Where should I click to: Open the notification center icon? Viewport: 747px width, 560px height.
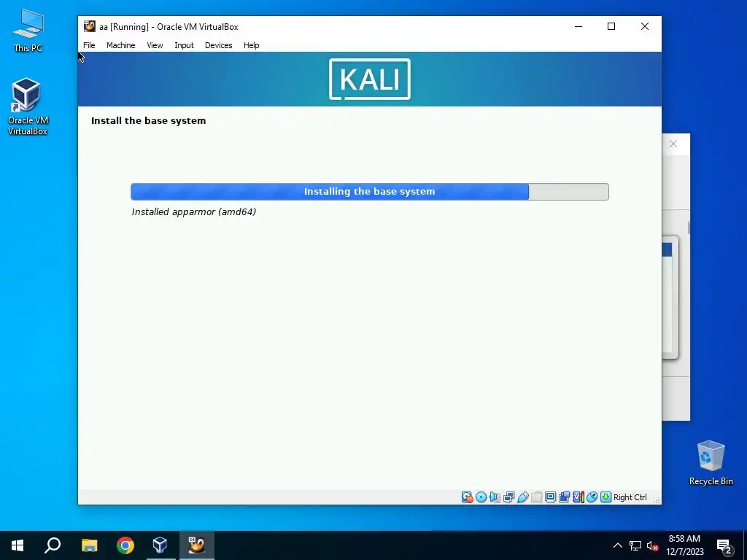pos(724,546)
